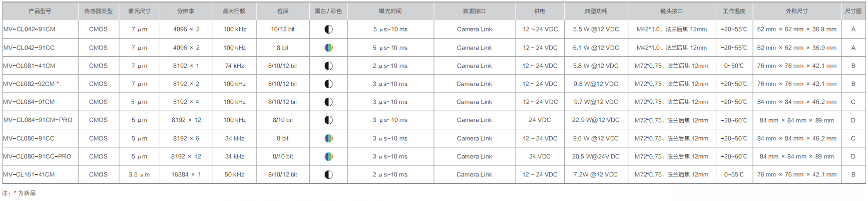The width and height of the screenshot is (868, 201).
Task: Select the 16384 × 1 resolution cell
Action: (186, 174)
